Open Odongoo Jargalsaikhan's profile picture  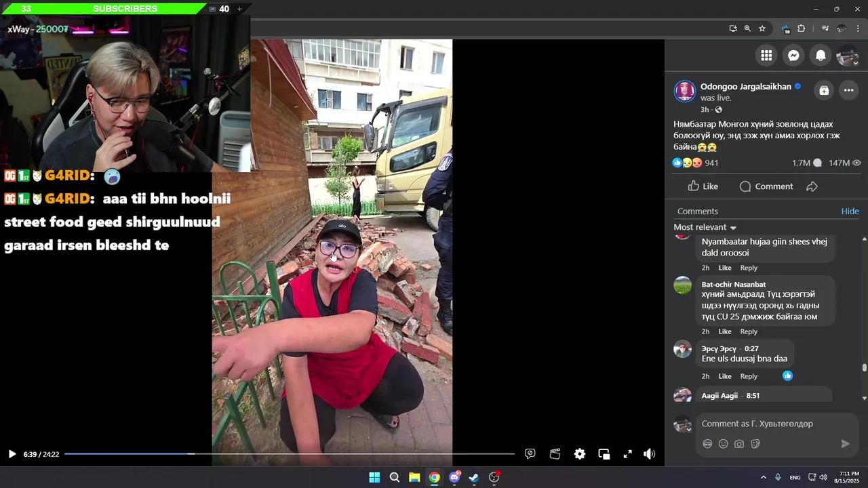tap(685, 91)
